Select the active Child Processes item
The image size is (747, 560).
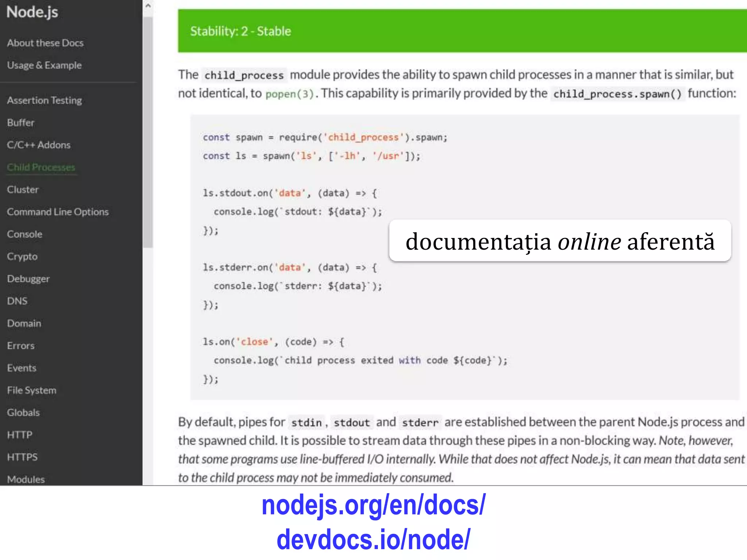click(41, 167)
